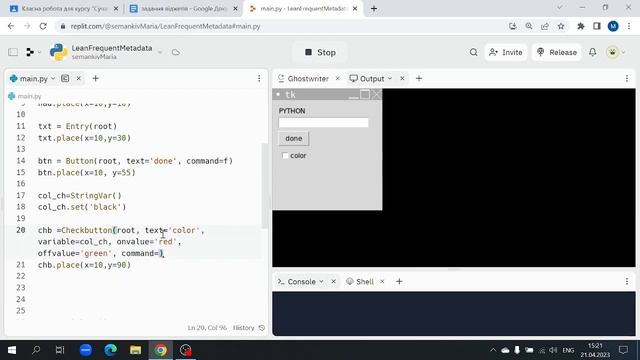The width and height of the screenshot is (640, 360).
Task: Go back in browser history
Action: point(11,26)
